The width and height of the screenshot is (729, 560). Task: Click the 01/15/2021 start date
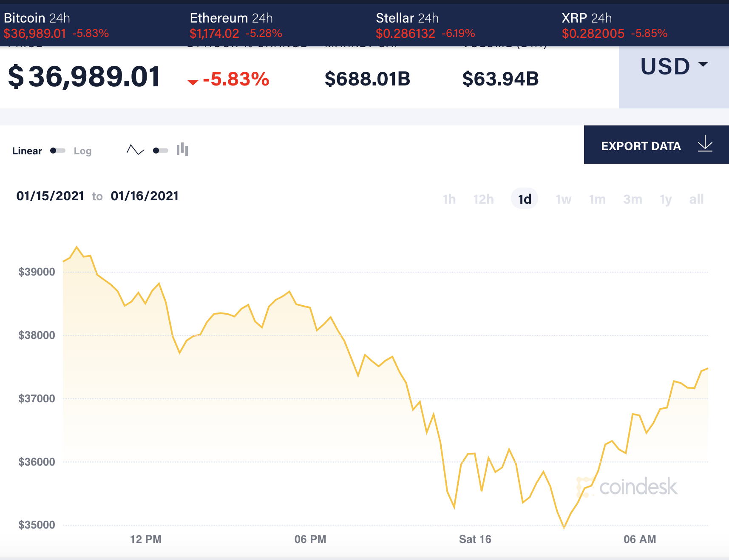point(50,196)
